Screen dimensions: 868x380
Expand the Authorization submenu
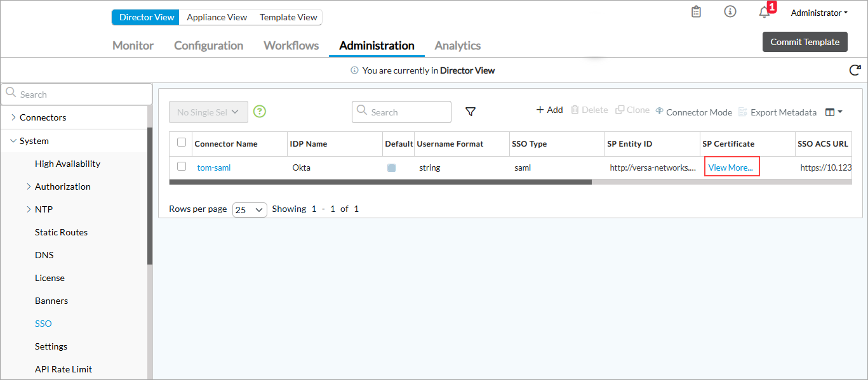29,187
